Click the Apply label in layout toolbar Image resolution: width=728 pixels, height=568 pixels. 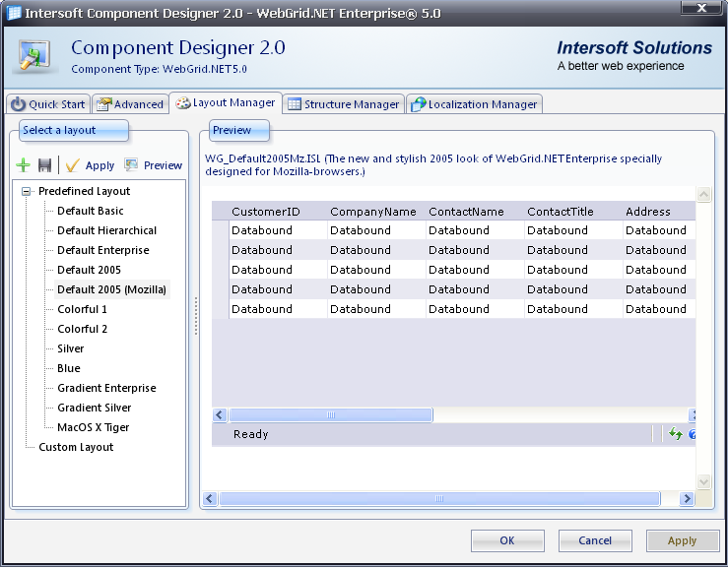99,165
